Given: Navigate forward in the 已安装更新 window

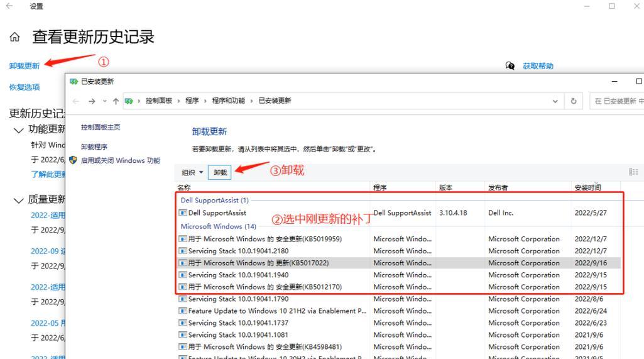Looking at the screenshot, I should click(92, 101).
